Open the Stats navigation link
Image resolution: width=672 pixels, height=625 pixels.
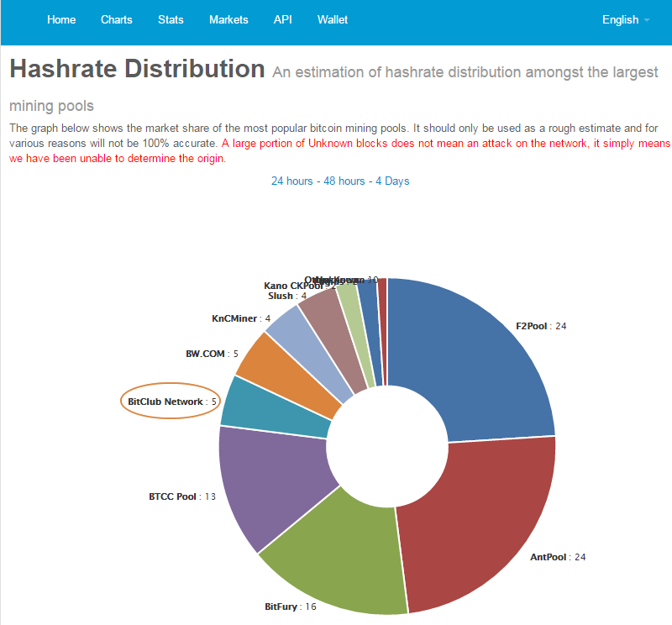click(x=171, y=19)
